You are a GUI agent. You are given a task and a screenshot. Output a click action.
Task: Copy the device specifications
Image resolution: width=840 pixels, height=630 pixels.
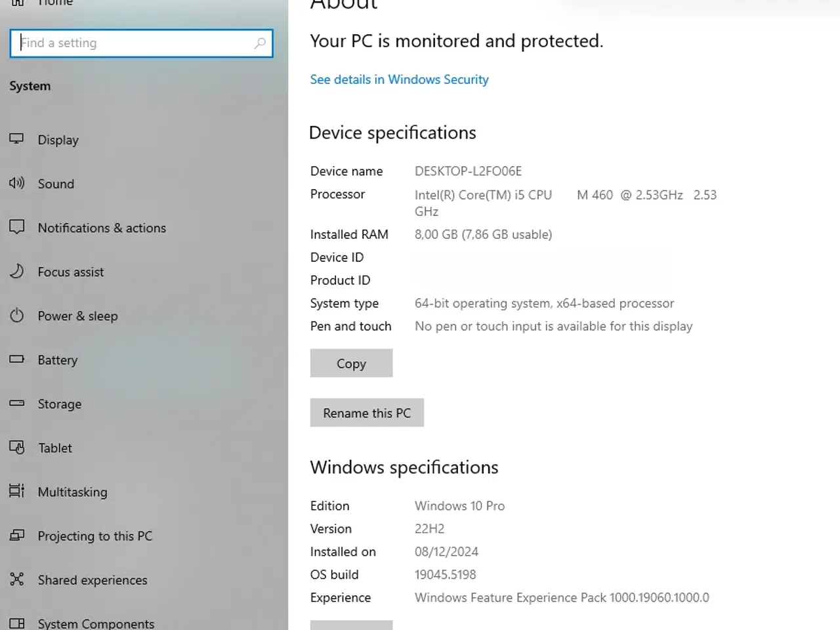click(351, 363)
